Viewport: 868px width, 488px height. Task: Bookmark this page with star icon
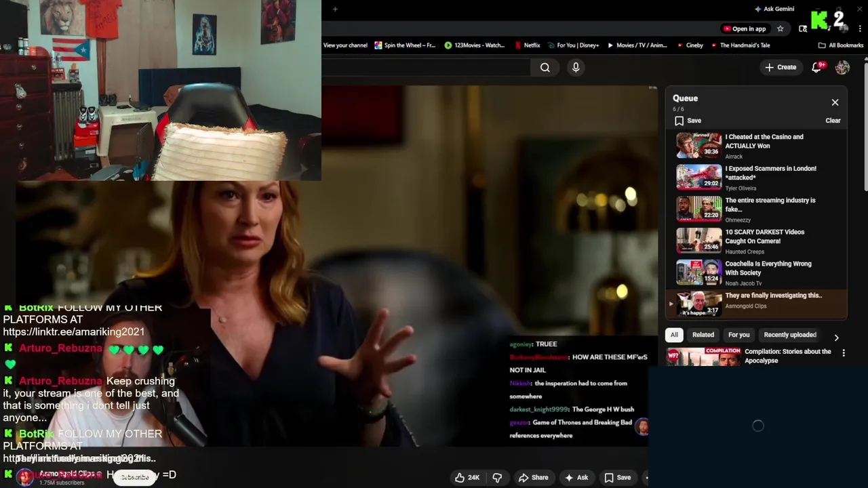point(781,28)
